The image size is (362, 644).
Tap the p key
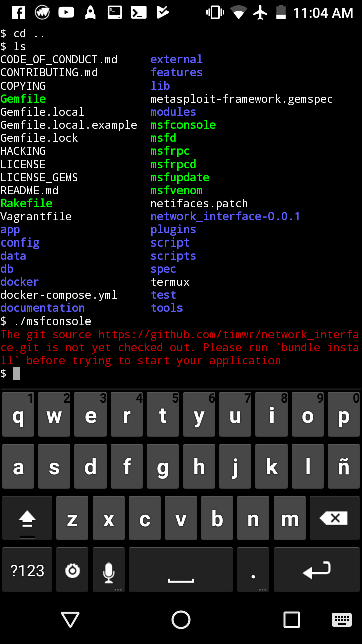pyautogui.click(x=344, y=415)
